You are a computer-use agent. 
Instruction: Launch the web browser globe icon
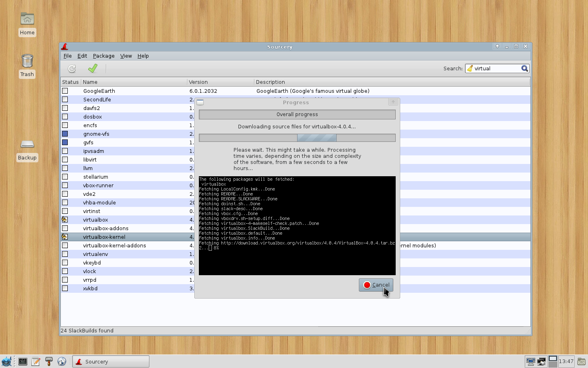62,361
